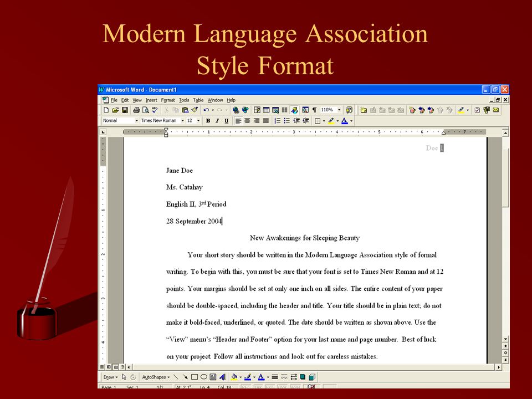
Task: Open the Draw menu on Drawing toolbar
Action: pos(111,377)
